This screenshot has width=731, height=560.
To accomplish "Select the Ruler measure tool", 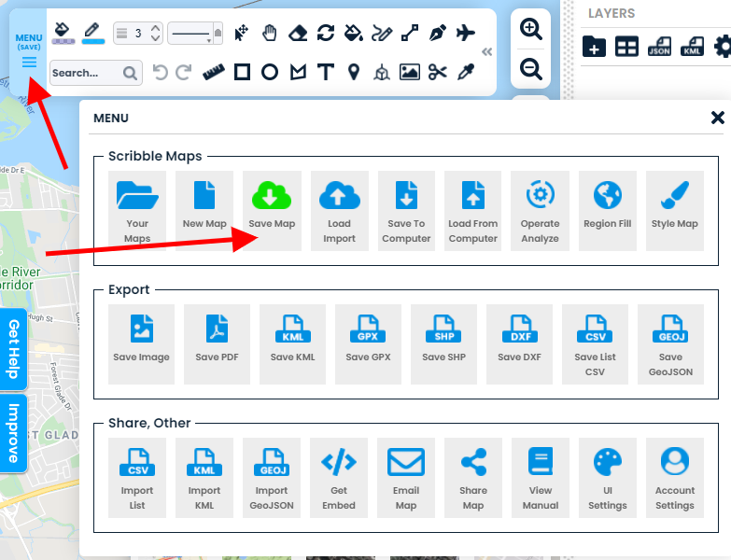I will click(x=214, y=72).
